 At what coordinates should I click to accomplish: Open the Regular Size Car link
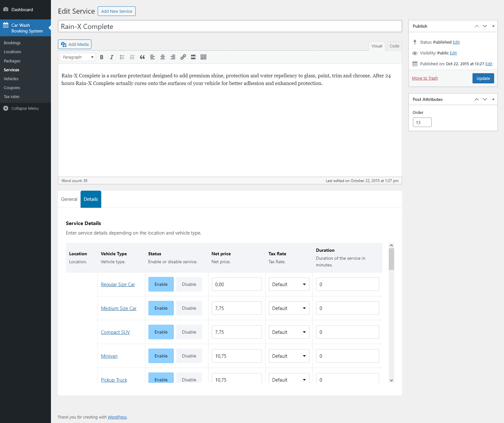[x=118, y=285]
